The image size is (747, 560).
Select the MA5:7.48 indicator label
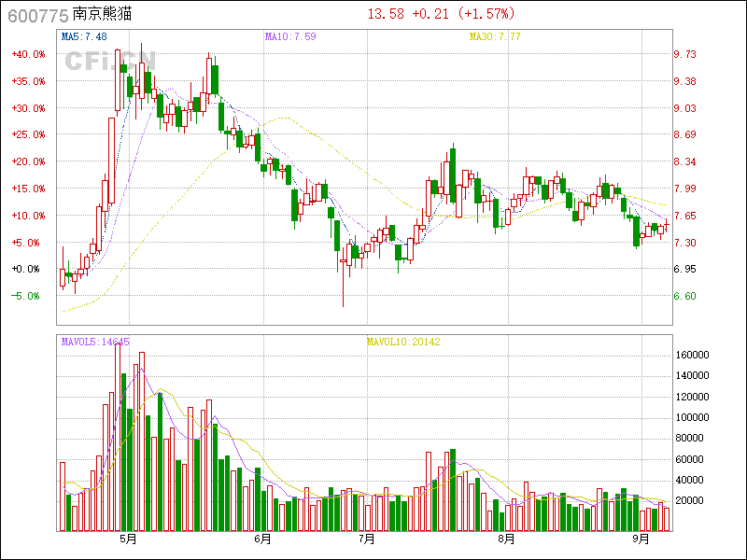(84, 36)
